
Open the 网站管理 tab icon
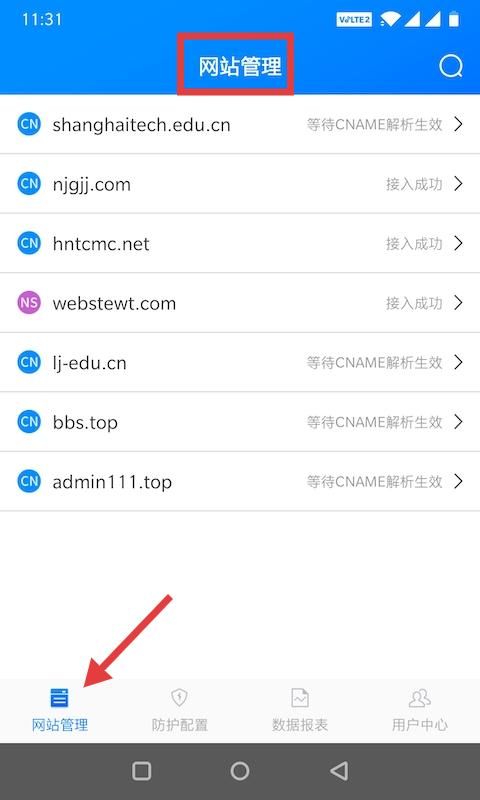[x=59, y=697]
